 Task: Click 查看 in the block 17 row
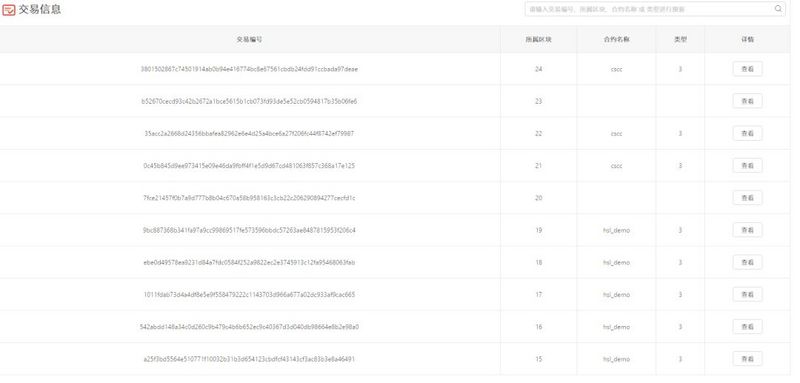pos(747,294)
